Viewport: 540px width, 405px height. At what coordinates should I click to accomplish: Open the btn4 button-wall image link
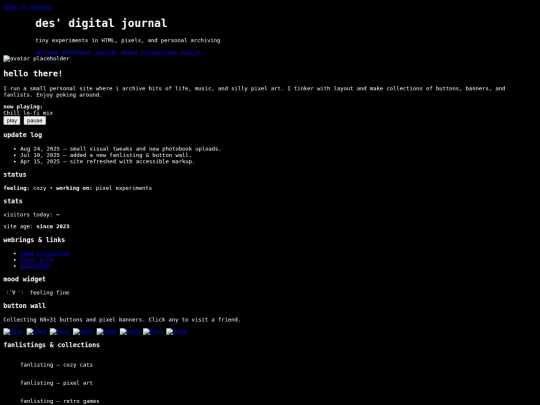(x=83, y=332)
